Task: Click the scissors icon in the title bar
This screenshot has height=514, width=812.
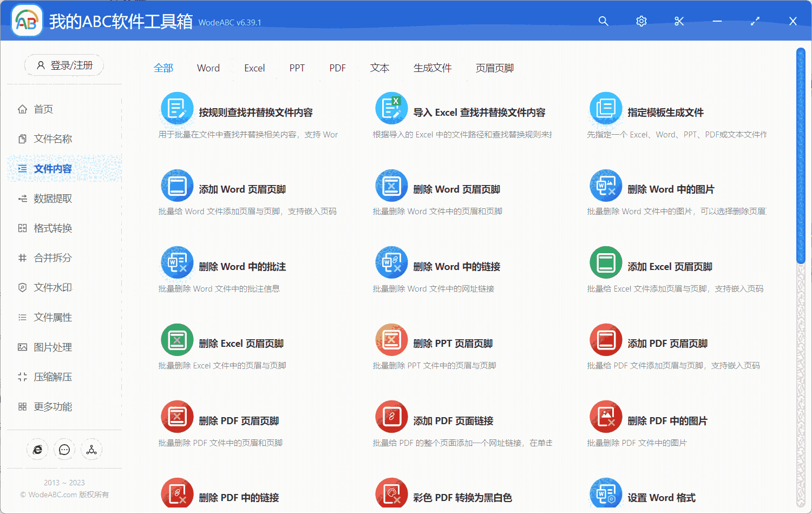Action: [x=679, y=21]
